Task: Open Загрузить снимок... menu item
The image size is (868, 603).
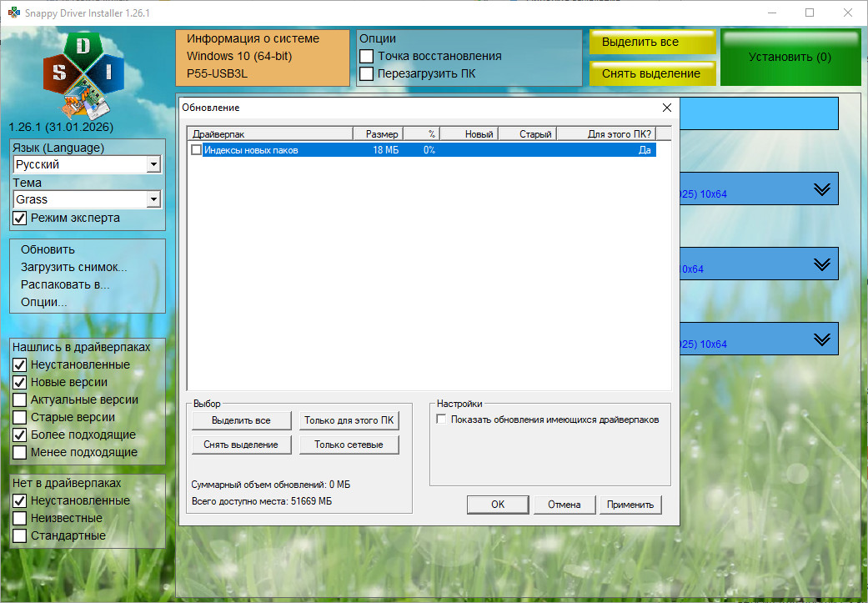Action: 73,268
